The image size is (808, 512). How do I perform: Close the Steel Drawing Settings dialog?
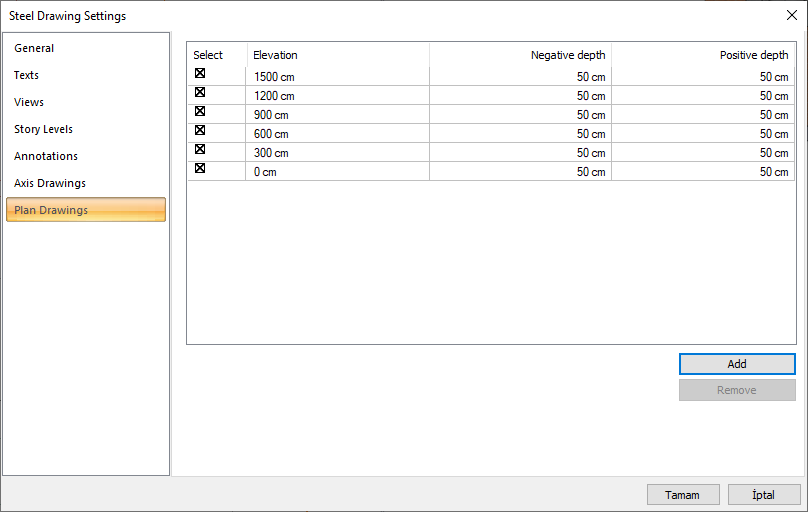click(792, 15)
